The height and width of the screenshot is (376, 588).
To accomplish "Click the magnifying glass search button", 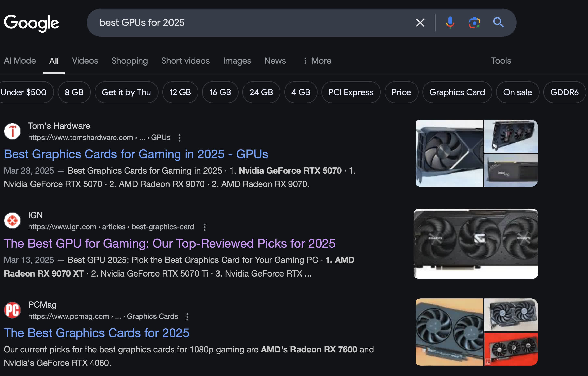I will click(498, 23).
